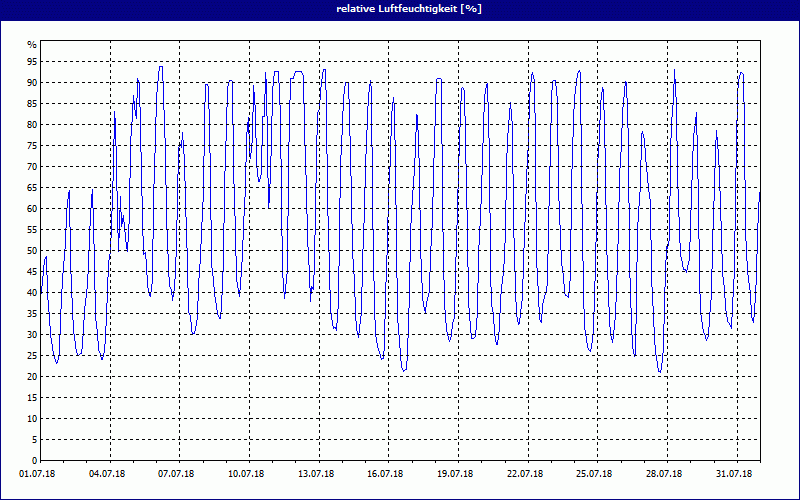The height and width of the screenshot is (500, 800).
Task: Select the '13.07.18' date label
Action: coord(316,474)
